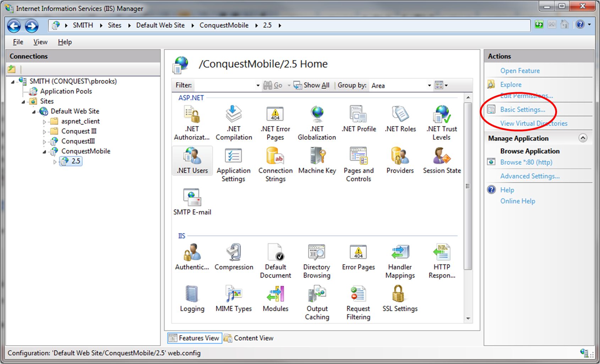Open the .NET Compilation feature
The height and width of the screenshot is (364, 600).
pos(234,123)
